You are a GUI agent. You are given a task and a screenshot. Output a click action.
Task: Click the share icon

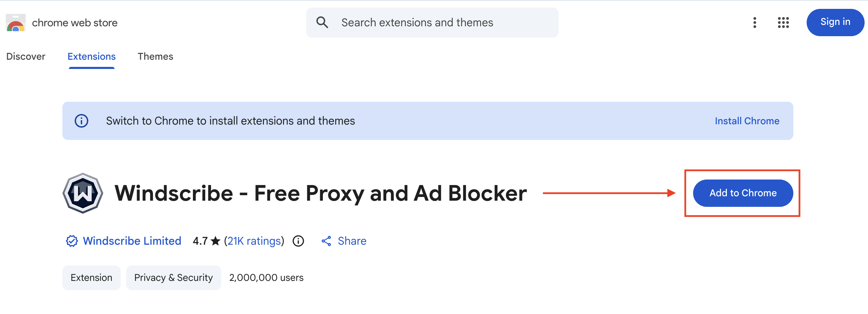[x=326, y=241]
